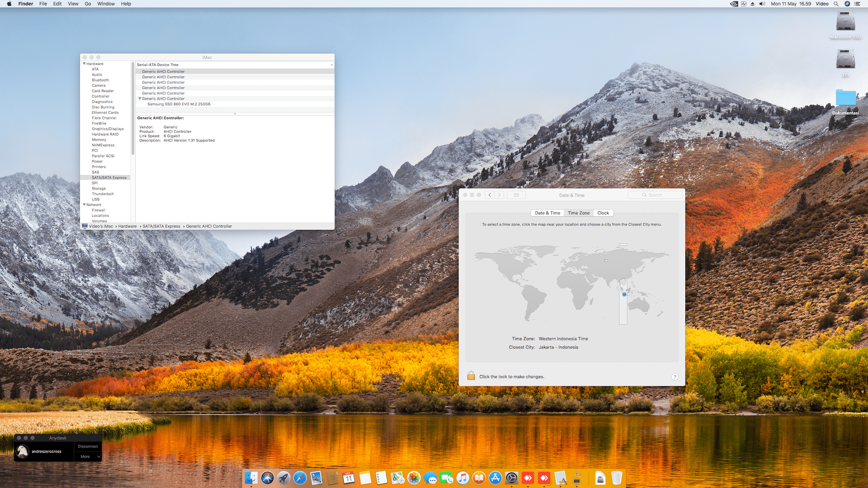Click Disconnect in the Anydesk panel
Viewport: 868px width, 488px height.
click(x=88, y=446)
